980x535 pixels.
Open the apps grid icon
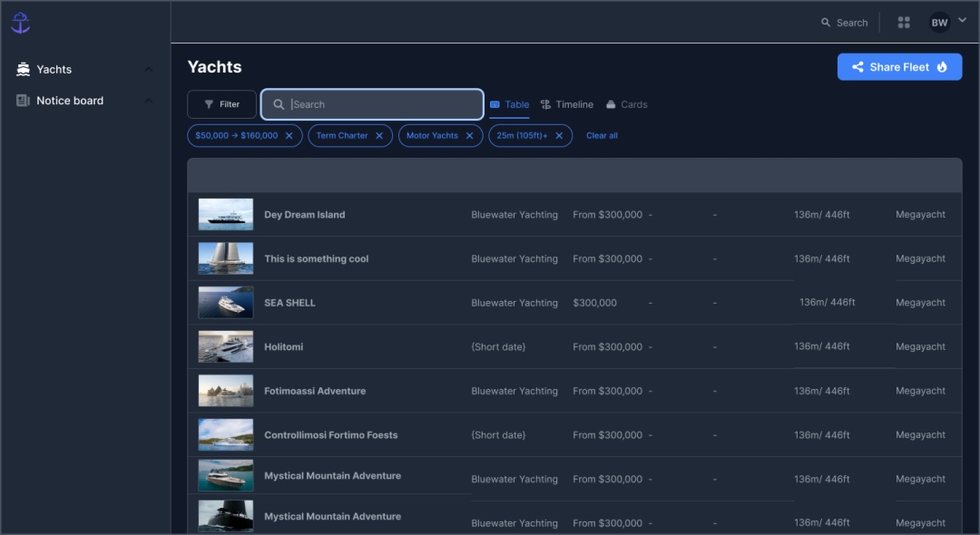(904, 23)
